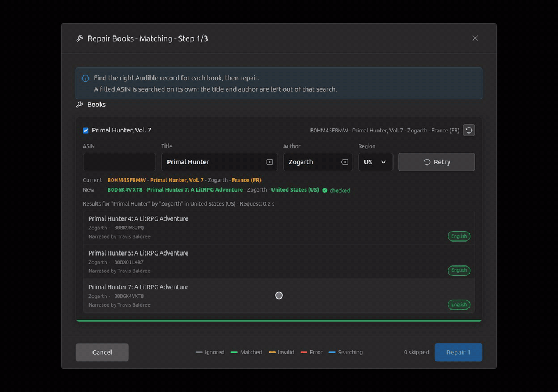Focus the empty ASIN input field

tap(119, 162)
